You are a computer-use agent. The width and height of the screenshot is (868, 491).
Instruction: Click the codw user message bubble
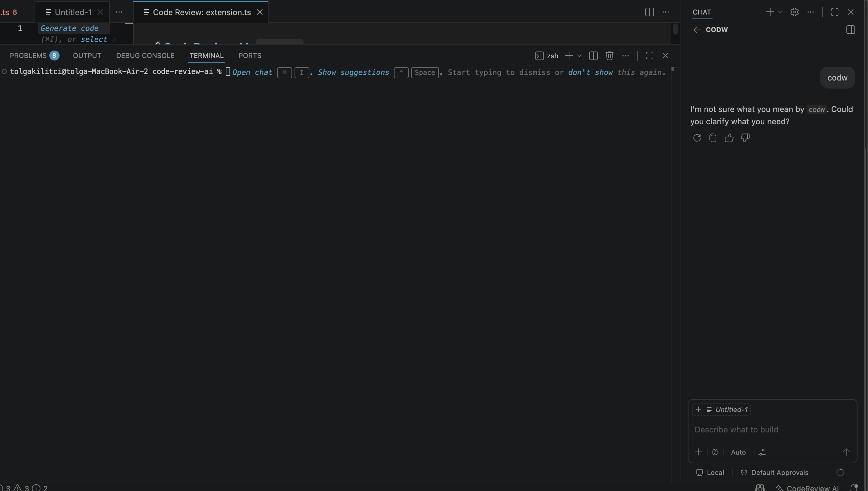(837, 77)
